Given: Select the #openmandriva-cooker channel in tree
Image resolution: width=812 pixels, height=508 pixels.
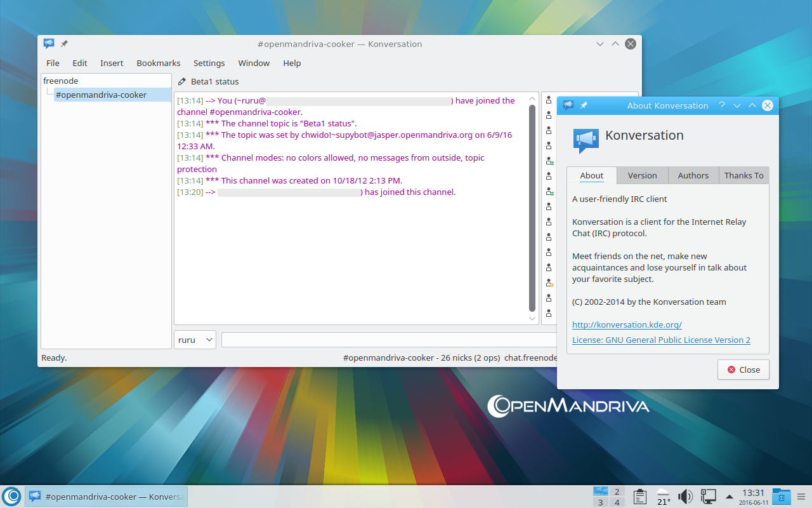Looking at the screenshot, I should click(x=101, y=95).
